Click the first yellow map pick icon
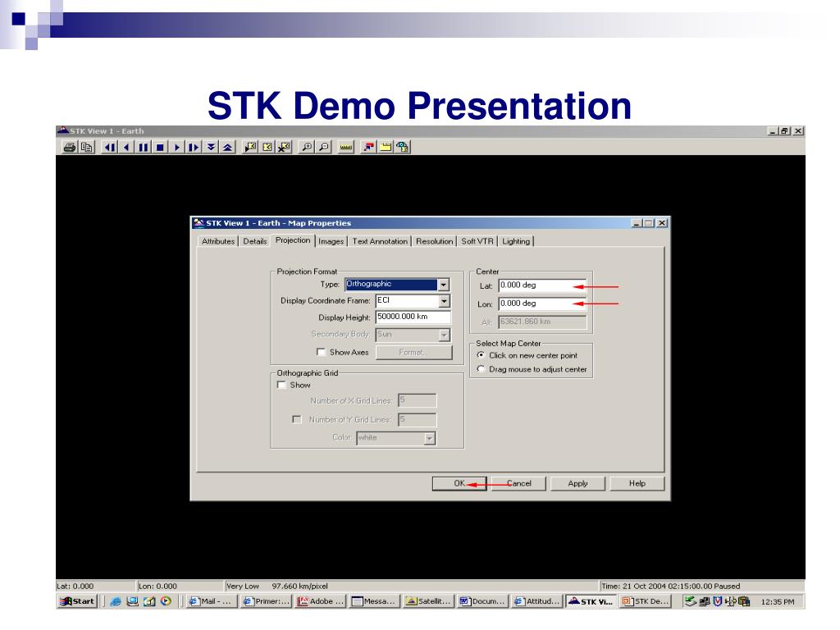 250,147
